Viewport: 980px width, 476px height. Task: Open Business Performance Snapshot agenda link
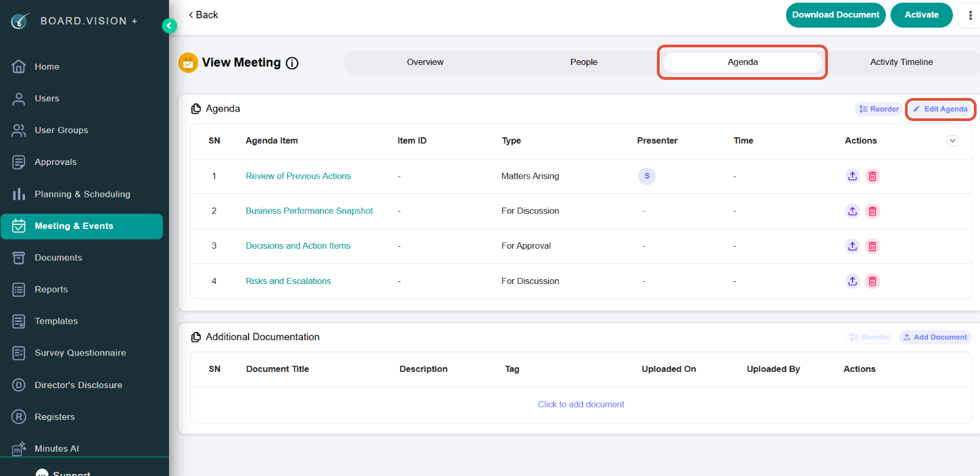pos(310,211)
